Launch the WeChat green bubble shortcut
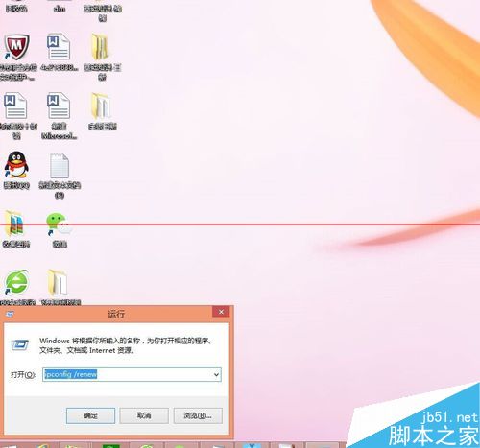480x448 pixels. 59,224
